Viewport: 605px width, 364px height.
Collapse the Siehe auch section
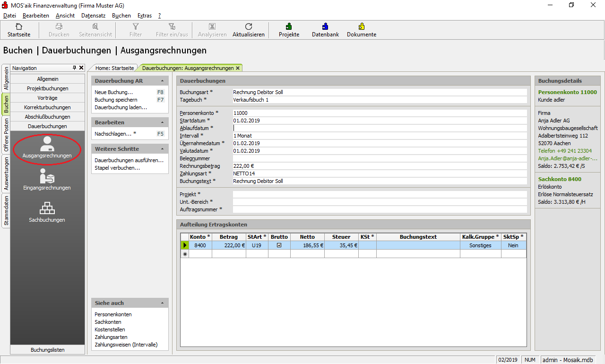point(162,303)
